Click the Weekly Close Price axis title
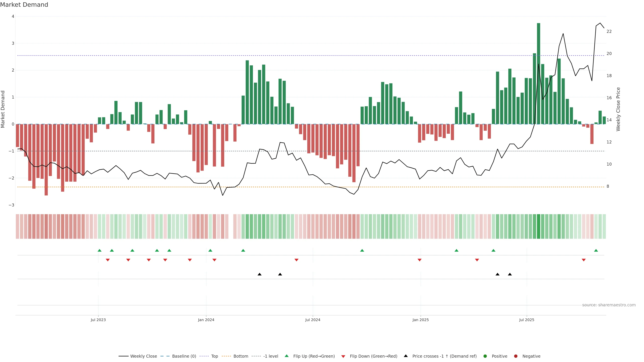Image resolution: width=644 pixels, height=362 pixels. point(618,109)
